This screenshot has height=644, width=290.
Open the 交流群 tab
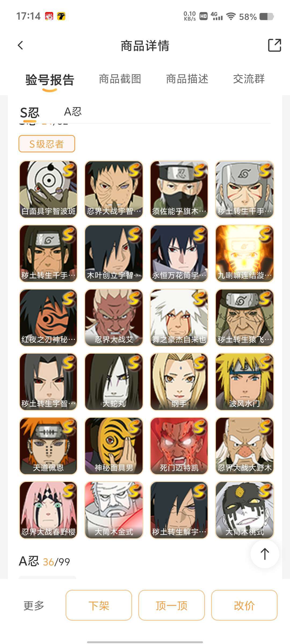point(249,79)
